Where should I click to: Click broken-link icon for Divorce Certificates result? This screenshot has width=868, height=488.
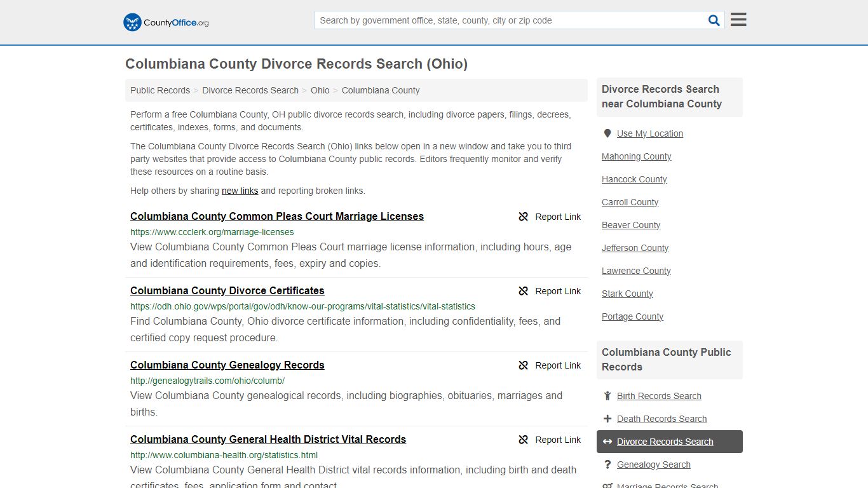tap(524, 291)
